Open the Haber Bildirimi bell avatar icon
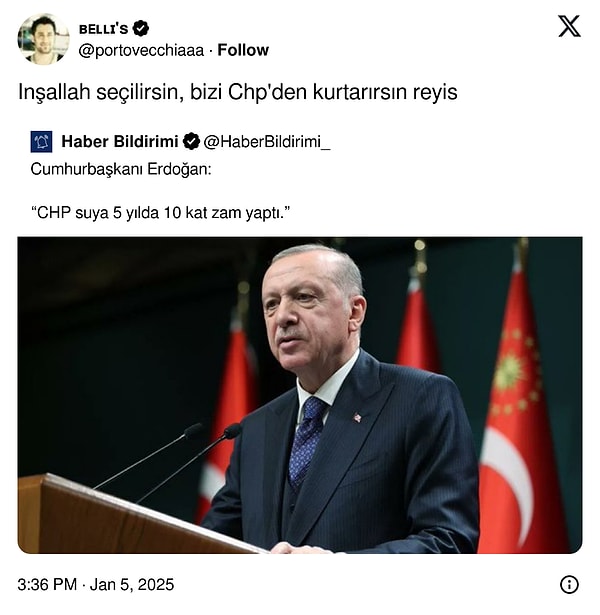600x615 pixels. coord(41,142)
